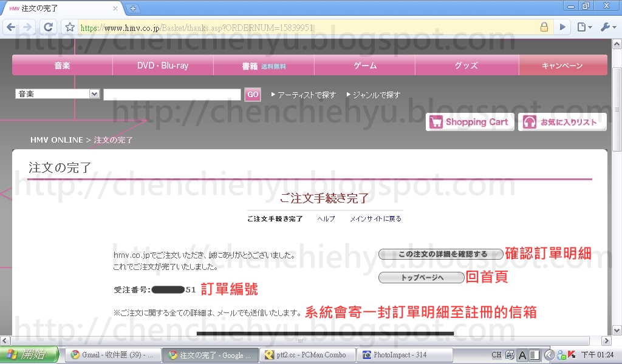The image size is (622, 364).
Task: Switch to ptt2.cc PCMan Combo taskbar window
Action: pos(307,355)
